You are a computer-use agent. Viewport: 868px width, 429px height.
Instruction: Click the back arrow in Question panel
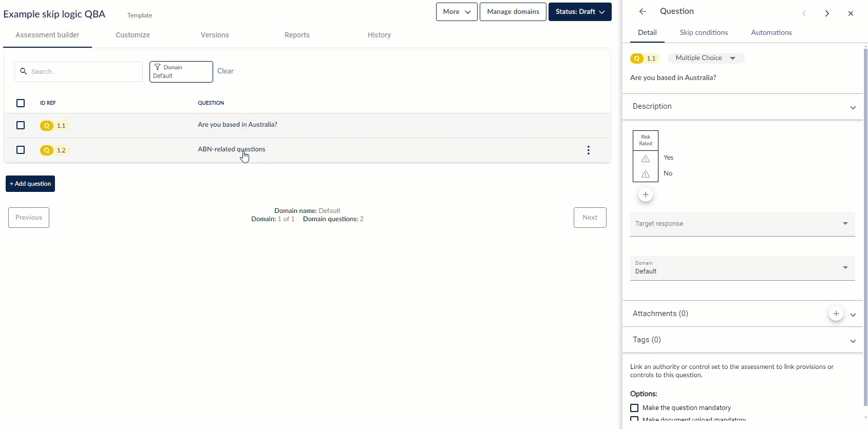[643, 11]
